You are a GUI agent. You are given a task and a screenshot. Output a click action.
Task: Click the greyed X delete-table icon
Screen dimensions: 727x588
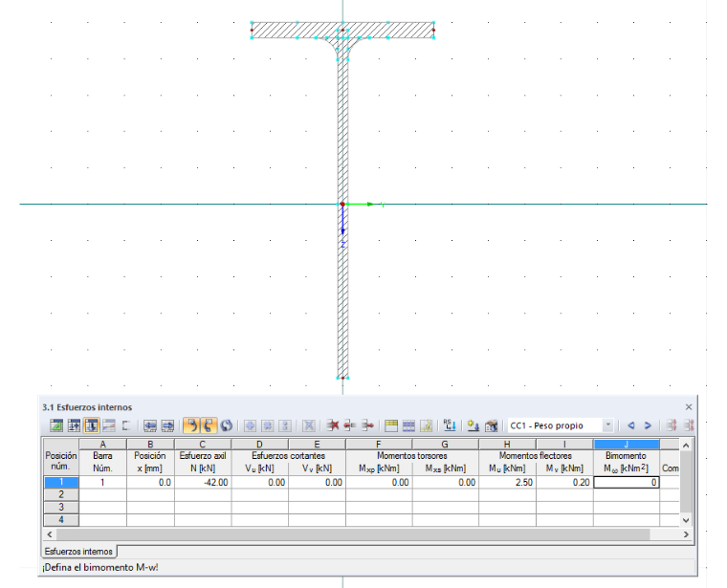pos(309,425)
